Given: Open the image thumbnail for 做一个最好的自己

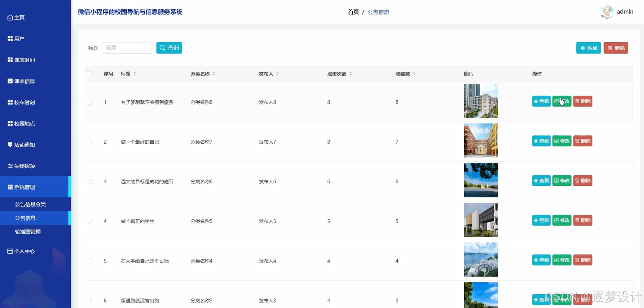Looking at the screenshot, I should (x=481, y=140).
